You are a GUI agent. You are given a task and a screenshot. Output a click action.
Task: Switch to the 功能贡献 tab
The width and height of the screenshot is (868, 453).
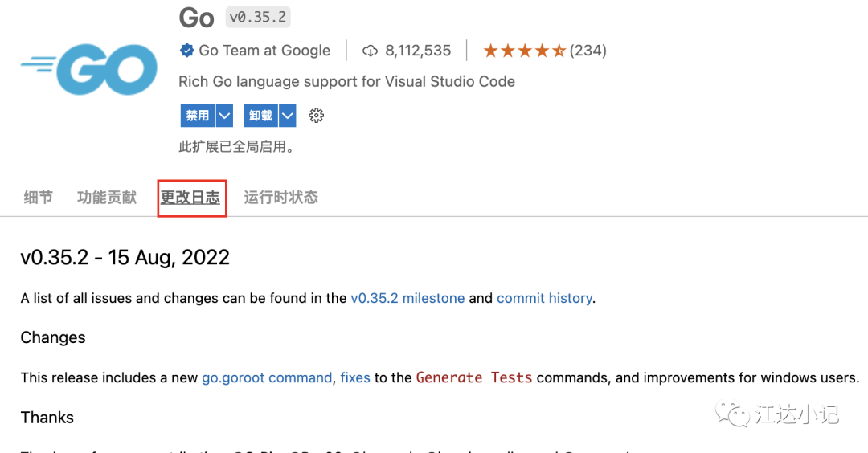(x=107, y=198)
